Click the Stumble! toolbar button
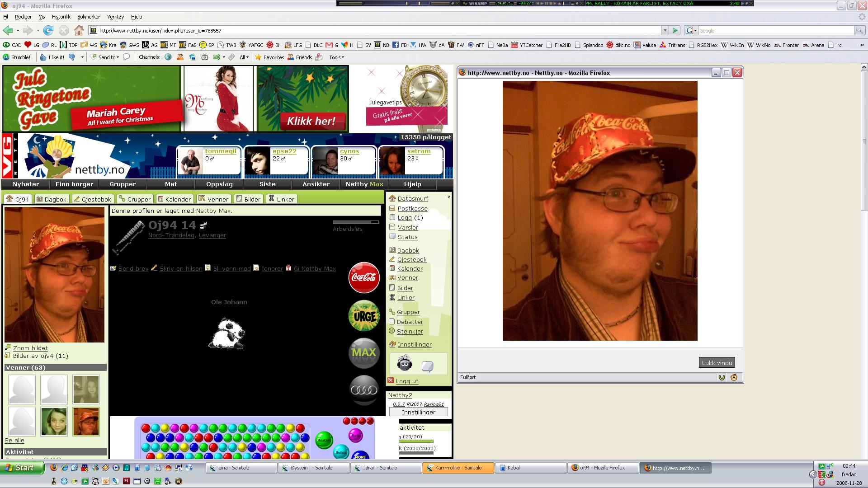868x488 pixels. 17,57
